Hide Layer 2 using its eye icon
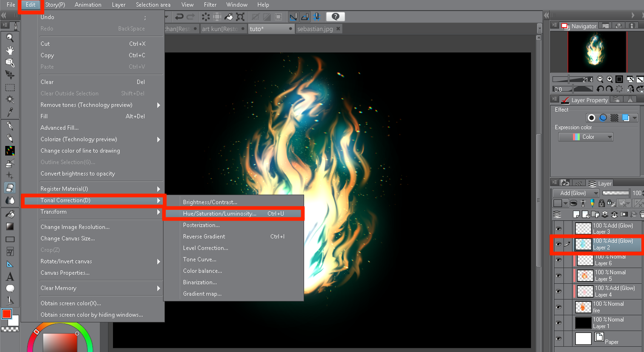The height and width of the screenshot is (352, 644). coord(558,244)
